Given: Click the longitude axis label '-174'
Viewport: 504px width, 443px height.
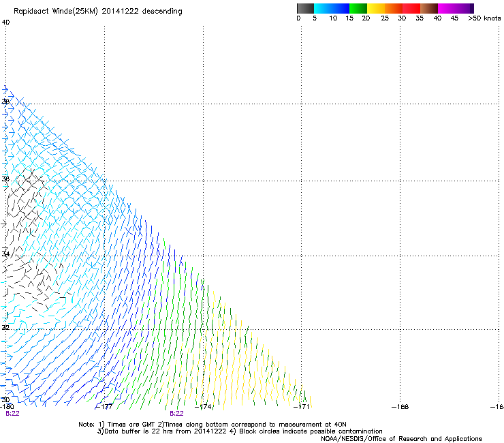Looking at the screenshot, I should point(203,407).
